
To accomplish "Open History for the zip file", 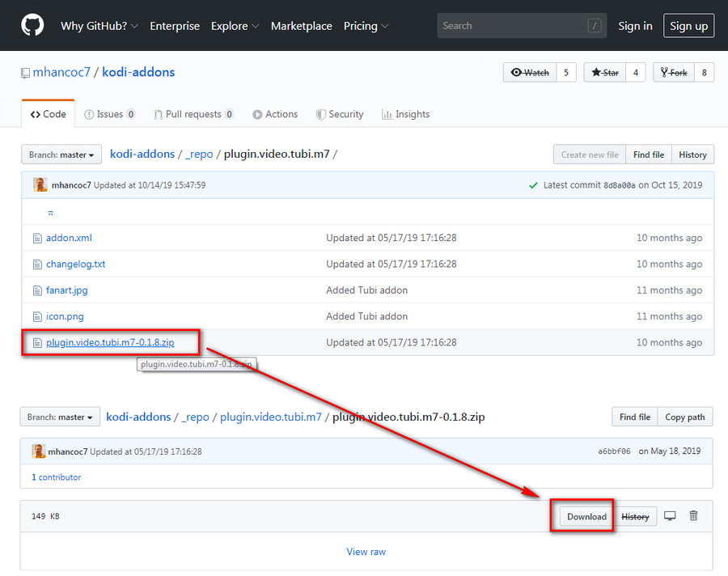I will (635, 517).
